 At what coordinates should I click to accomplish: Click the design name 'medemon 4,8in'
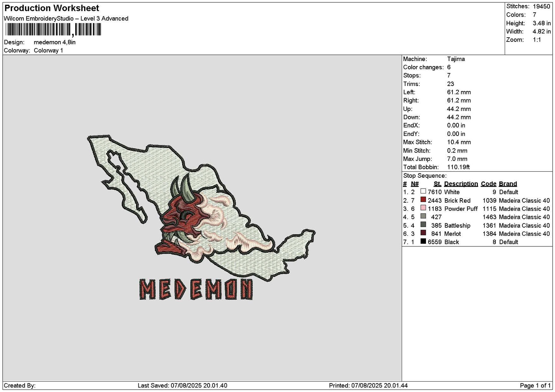(x=55, y=42)
